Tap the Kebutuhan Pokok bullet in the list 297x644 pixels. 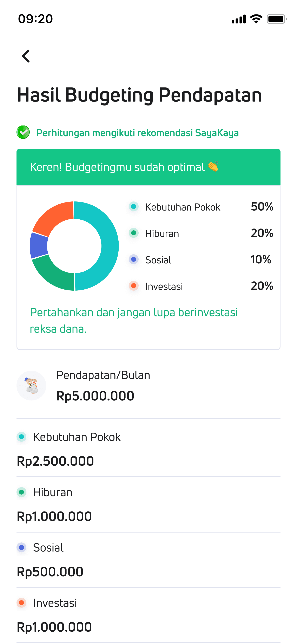click(21, 436)
